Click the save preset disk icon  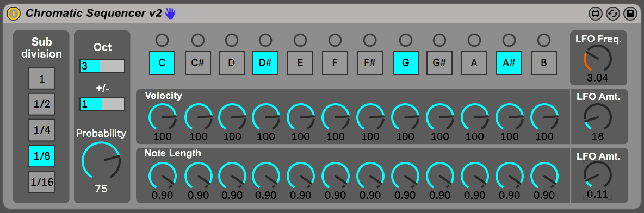click(630, 14)
